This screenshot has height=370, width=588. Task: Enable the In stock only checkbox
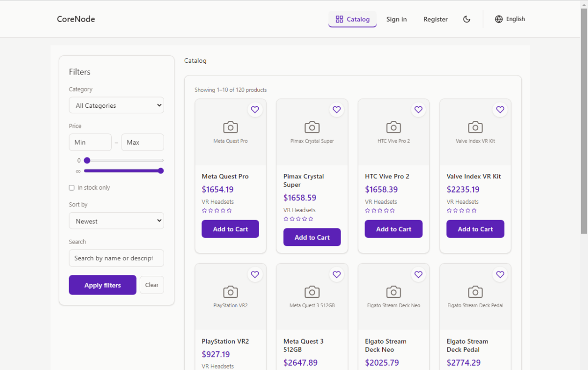click(72, 188)
